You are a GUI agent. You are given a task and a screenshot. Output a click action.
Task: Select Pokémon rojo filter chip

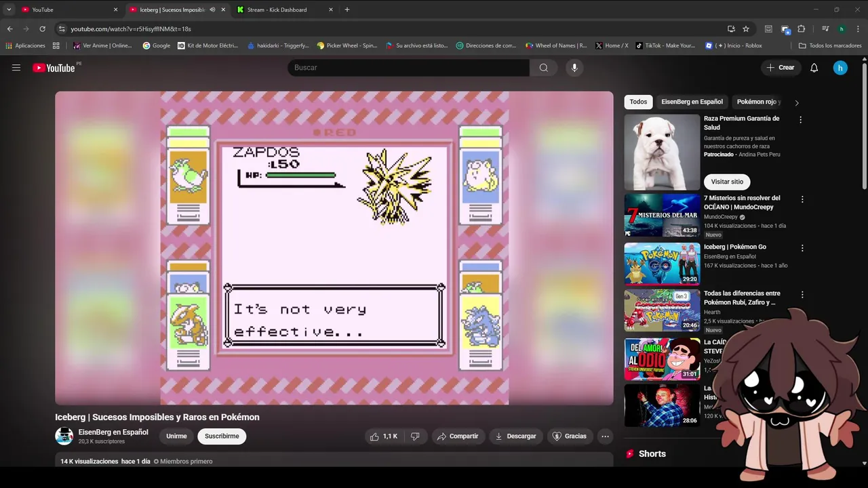pyautogui.click(x=759, y=102)
